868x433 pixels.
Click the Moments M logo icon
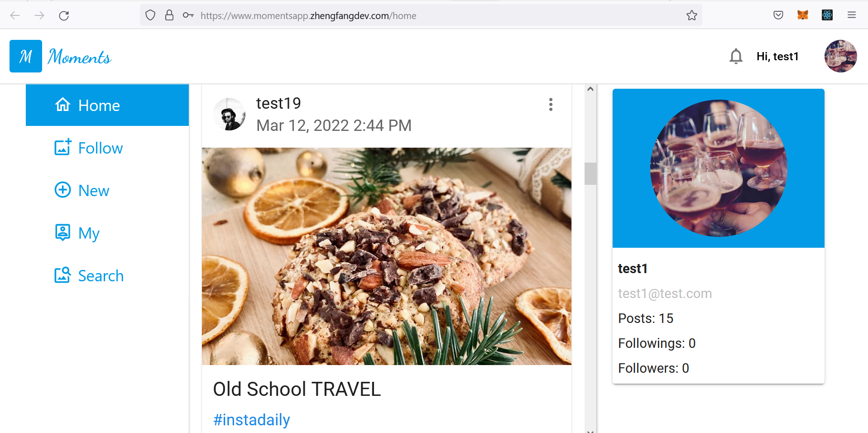pos(26,56)
